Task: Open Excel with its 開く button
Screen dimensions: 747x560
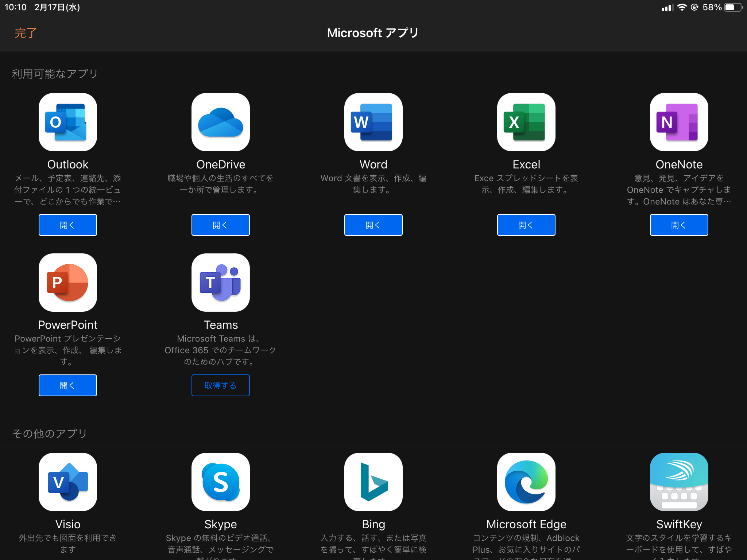Action: (x=526, y=225)
